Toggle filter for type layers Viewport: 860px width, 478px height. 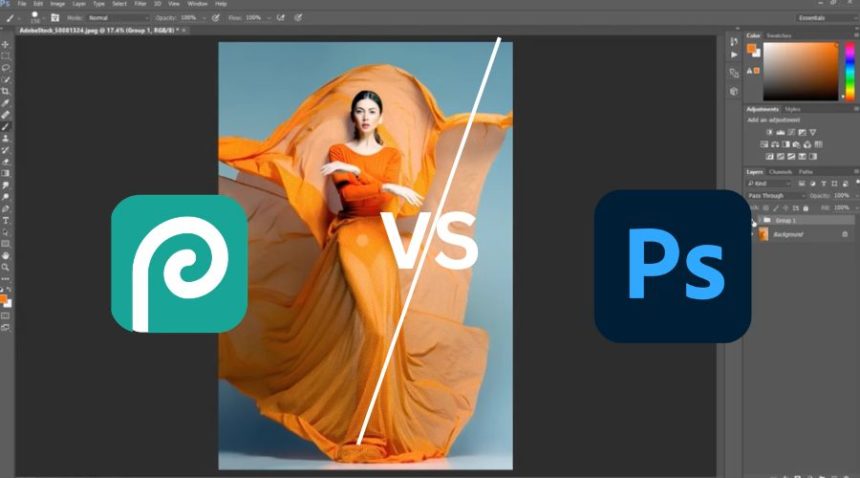(823, 184)
